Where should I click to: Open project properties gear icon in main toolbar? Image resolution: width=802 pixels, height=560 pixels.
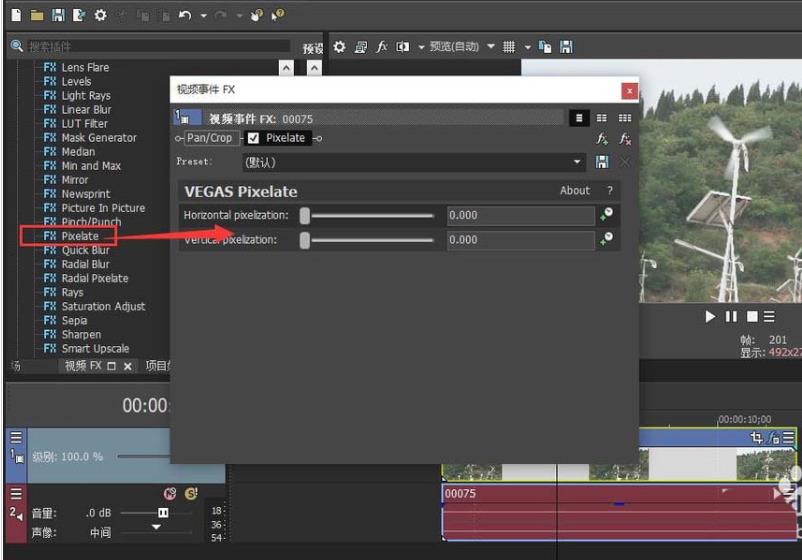point(100,15)
